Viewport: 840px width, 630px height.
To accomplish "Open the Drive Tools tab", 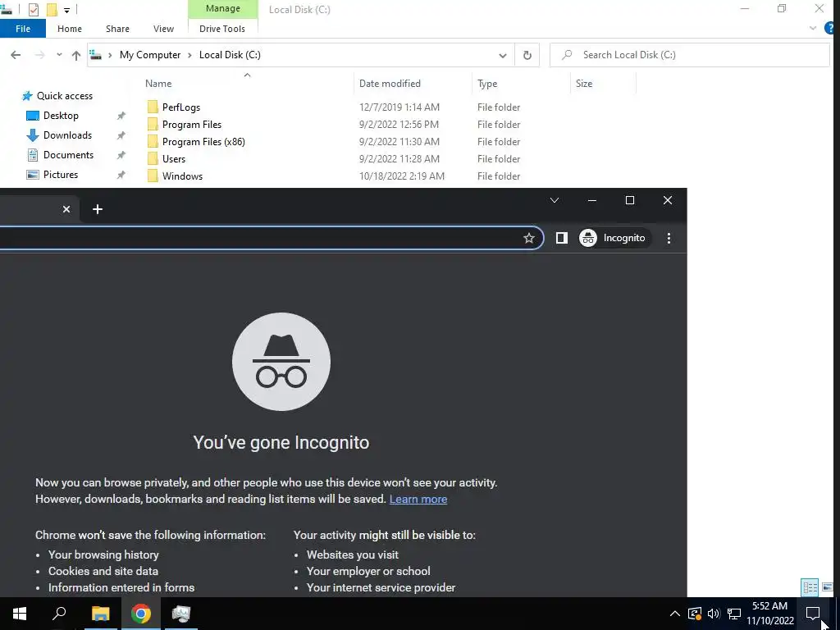I will 222,29.
